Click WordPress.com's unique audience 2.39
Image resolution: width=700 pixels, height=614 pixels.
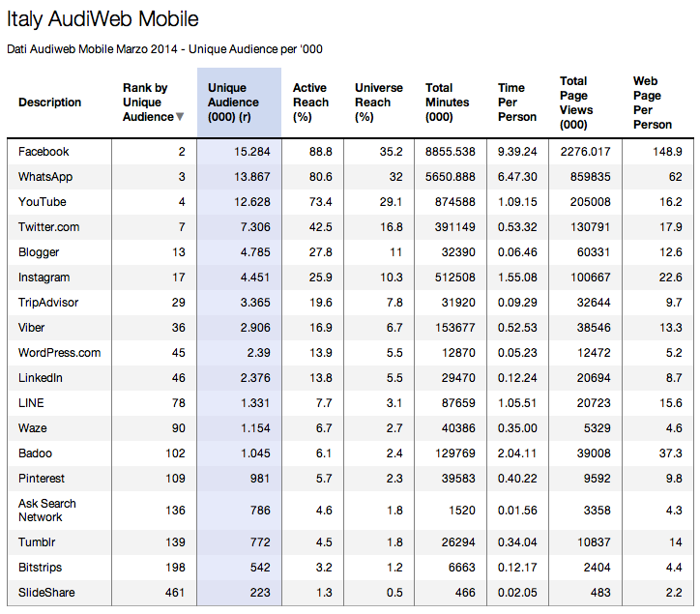(258, 353)
